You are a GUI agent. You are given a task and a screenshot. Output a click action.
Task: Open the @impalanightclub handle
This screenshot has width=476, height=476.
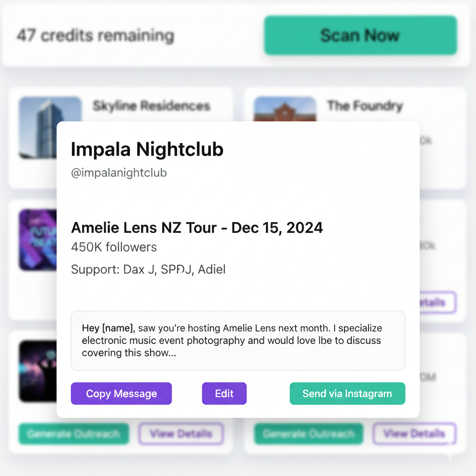tap(119, 173)
